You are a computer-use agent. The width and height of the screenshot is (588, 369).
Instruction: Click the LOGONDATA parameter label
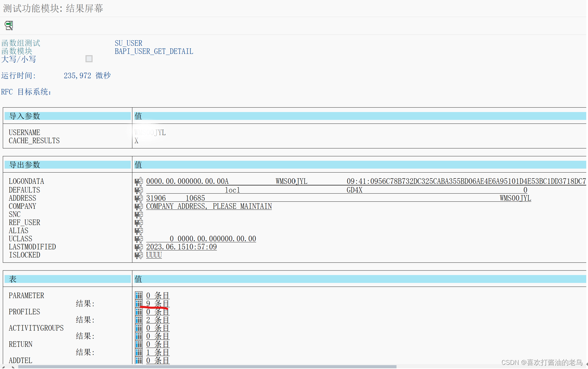(26, 181)
